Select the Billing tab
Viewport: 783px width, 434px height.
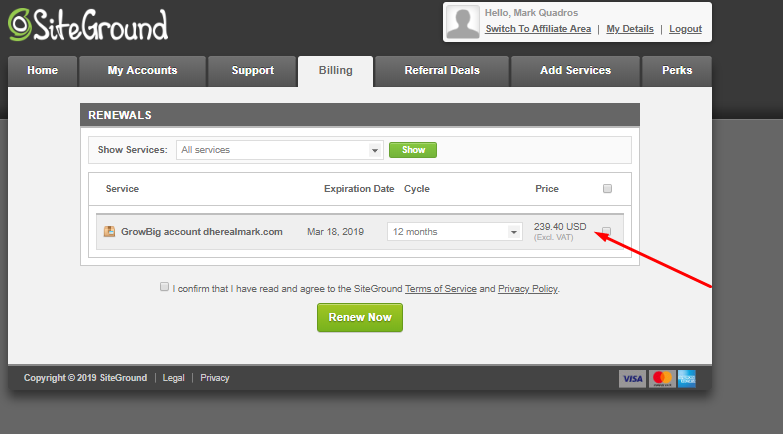click(336, 71)
